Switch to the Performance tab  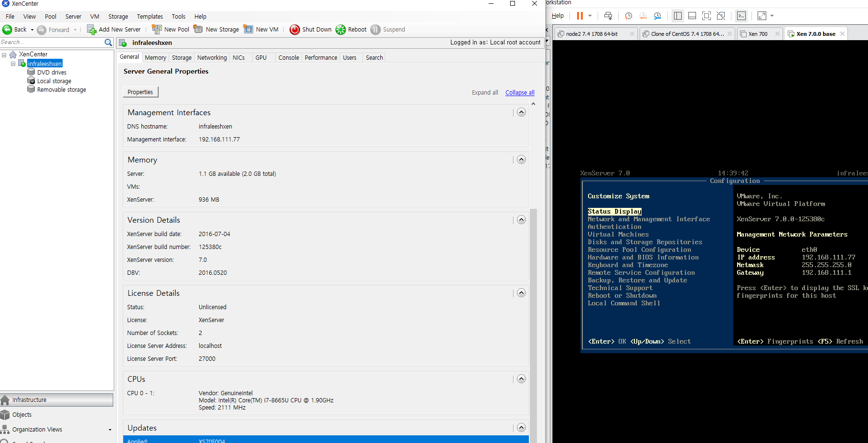pos(321,57)
